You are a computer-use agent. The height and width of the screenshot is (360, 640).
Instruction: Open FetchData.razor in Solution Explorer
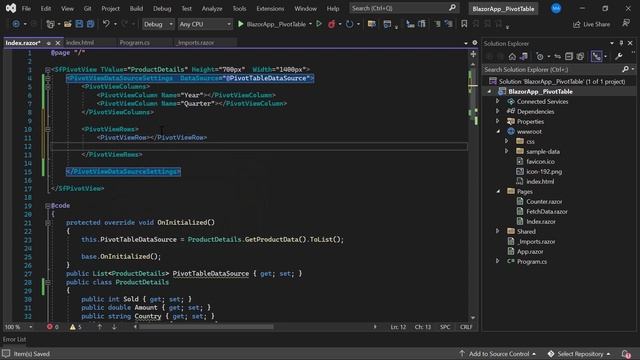coord(547,211)
